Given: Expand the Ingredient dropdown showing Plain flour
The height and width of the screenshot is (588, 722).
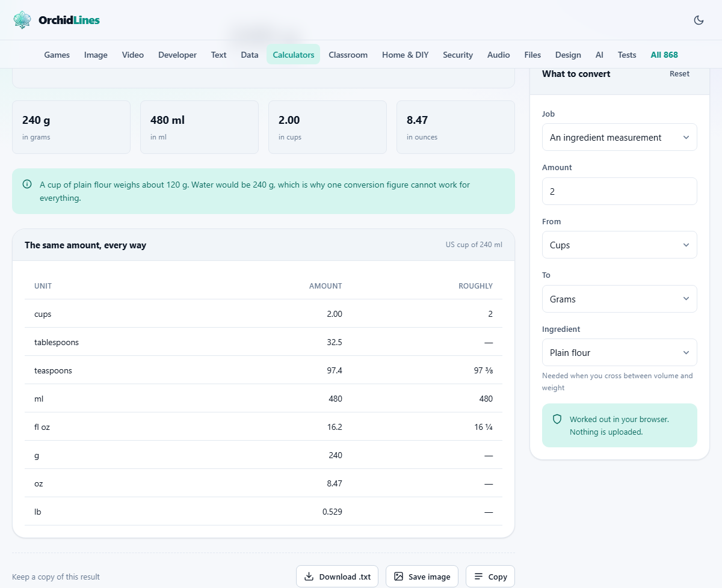Looking at the screenshot, I should 619,352.
